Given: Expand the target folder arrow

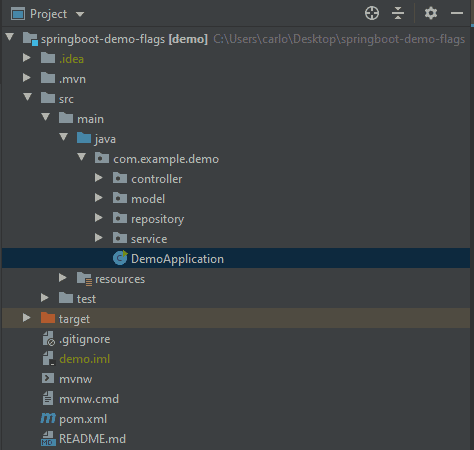Looking at the screenshot, I should 27,318.
